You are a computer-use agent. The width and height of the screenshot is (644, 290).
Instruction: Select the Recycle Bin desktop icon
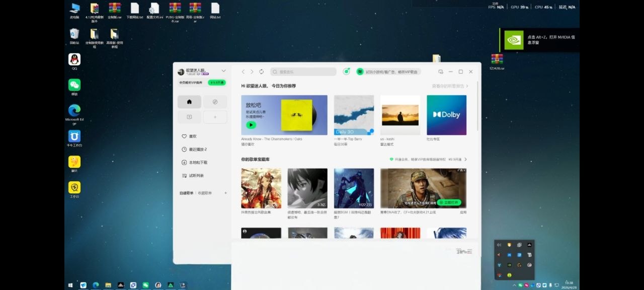pos(74,36)
